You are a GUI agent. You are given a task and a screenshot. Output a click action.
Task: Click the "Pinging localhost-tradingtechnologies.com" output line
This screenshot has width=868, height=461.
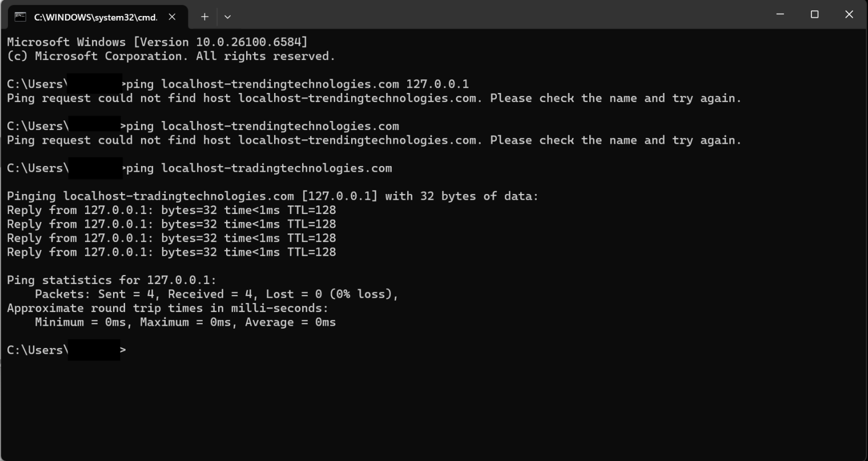coord(272,196)
